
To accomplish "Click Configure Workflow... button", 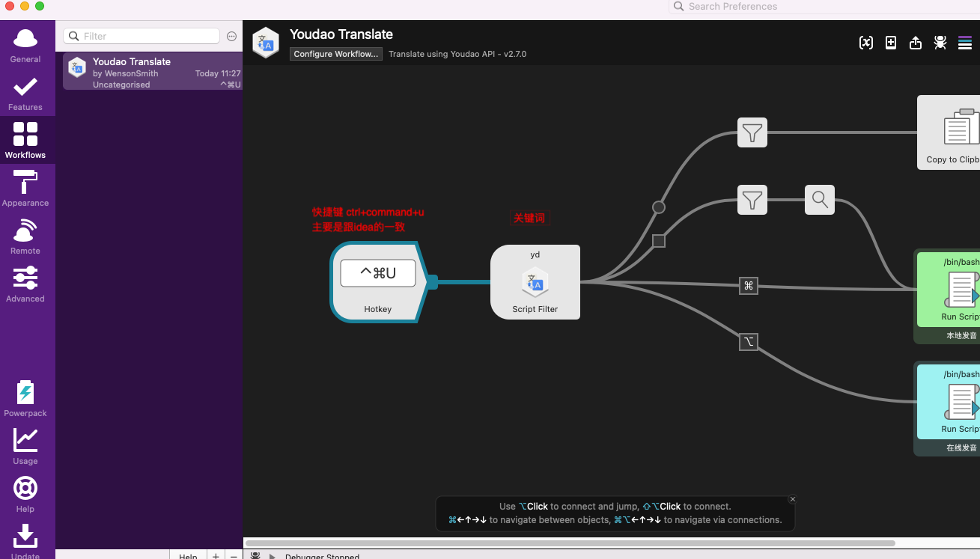I will tap(336, 54).
